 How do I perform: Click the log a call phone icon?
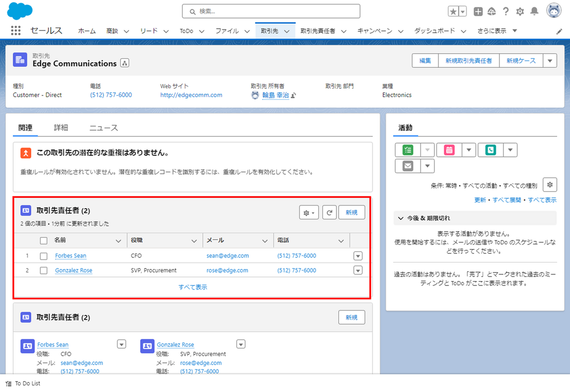click(491, 150)
